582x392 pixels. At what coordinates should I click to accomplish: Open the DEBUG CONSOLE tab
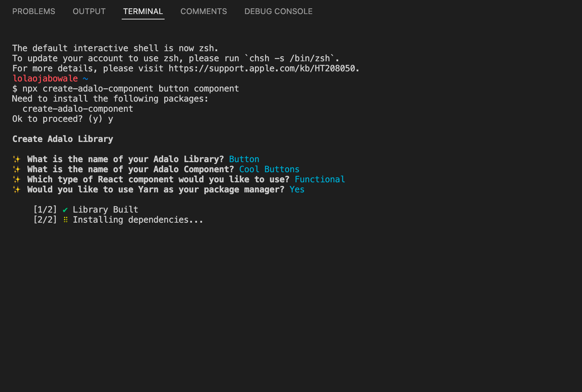[x=278, y=12]
